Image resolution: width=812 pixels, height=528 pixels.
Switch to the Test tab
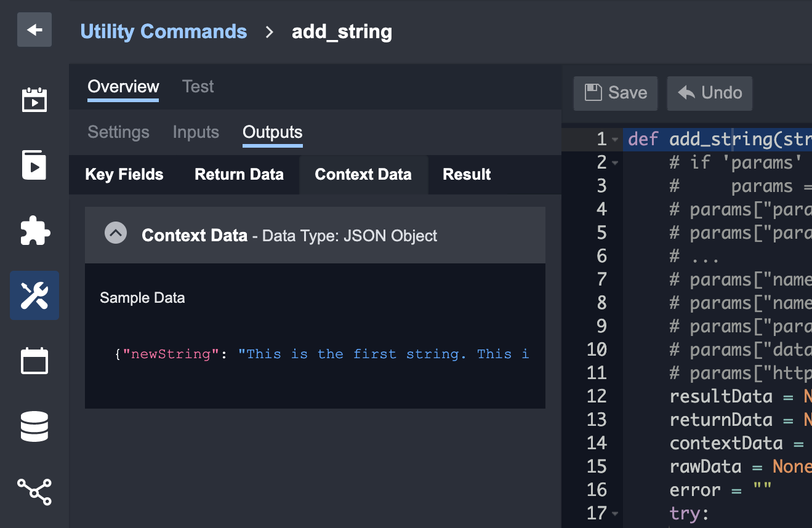click(x=198, y=87)
